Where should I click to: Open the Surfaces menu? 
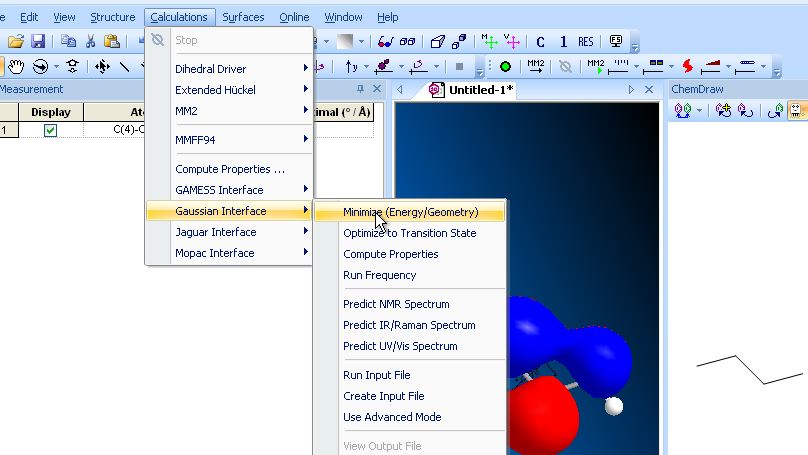[243, 17]
